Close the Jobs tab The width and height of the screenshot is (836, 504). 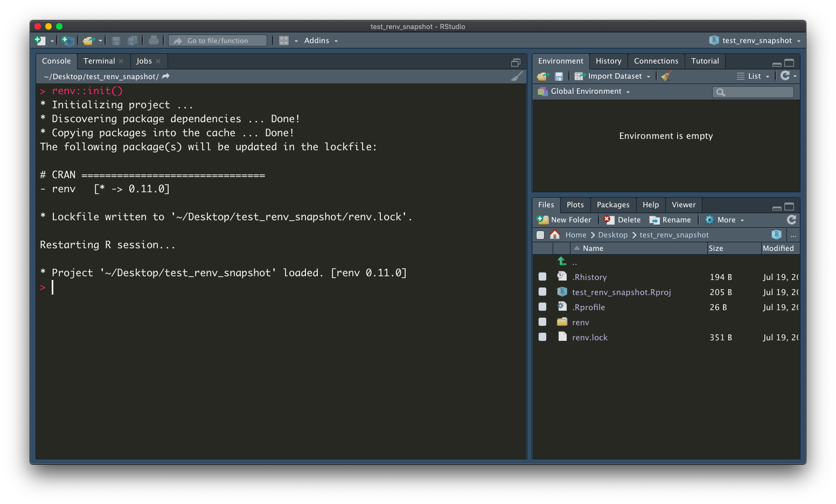(158, 61)
